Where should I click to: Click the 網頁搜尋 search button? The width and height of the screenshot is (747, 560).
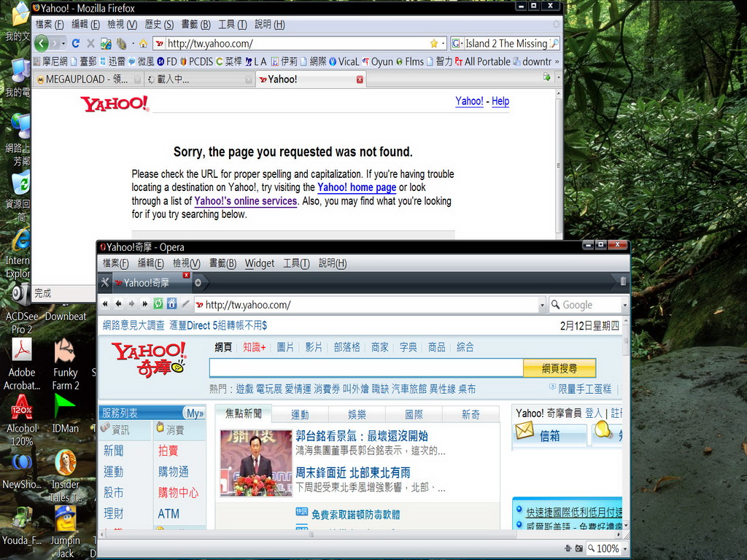pos(560,368)
